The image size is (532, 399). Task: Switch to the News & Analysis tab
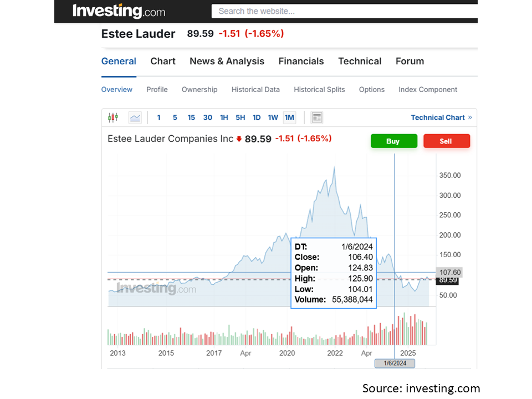(x=227, y=62)
